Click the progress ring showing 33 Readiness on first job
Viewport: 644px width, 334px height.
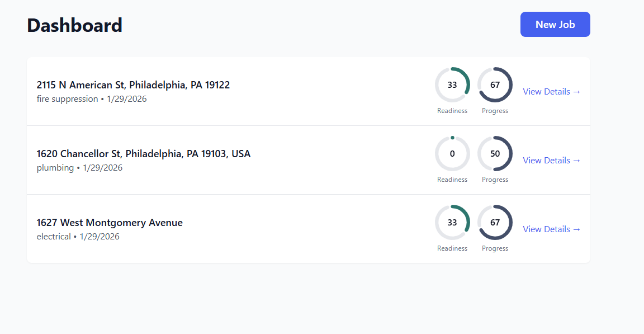point(452,84)
